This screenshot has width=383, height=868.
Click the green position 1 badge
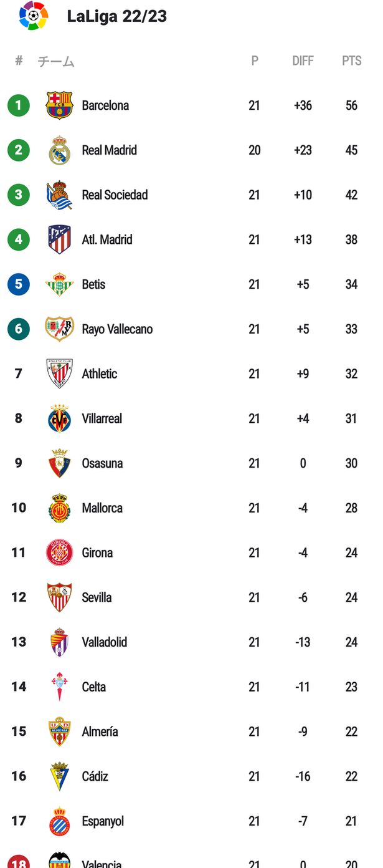(19, 105)
